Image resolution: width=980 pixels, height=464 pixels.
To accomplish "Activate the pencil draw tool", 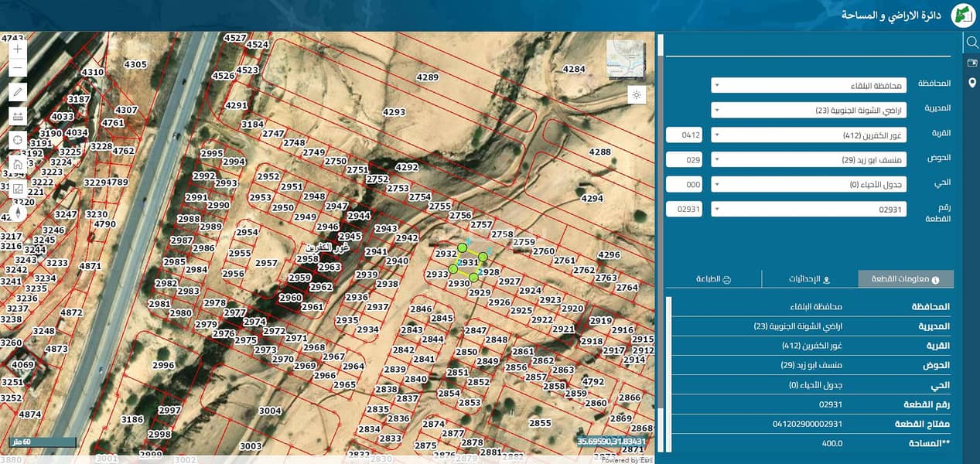I will click(18, 92).
